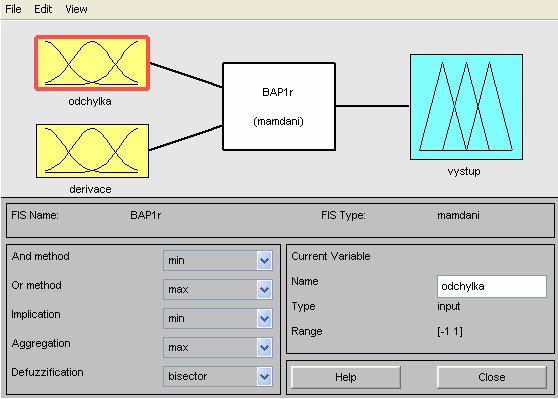Click the vystup label under output
The width and height of the screenshot is (558, 399).
click(464, 172)
